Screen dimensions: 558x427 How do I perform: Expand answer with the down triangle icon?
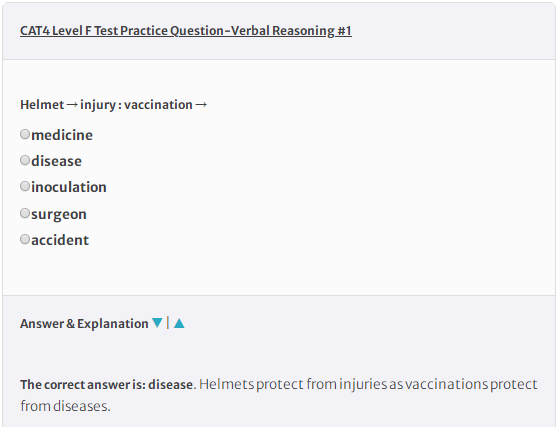click(x=157, y=323)
